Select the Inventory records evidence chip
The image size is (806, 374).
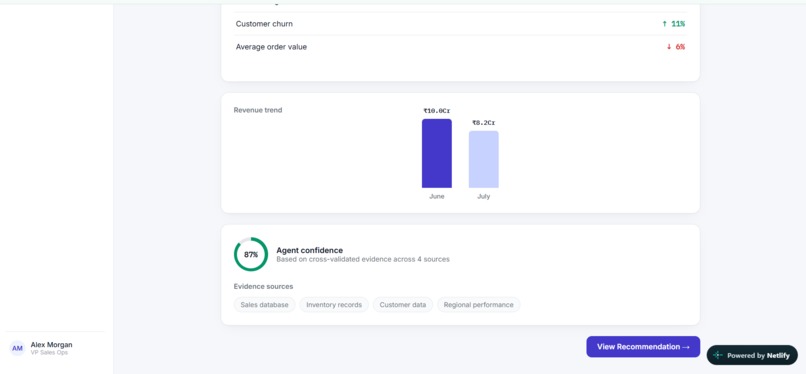334,305
